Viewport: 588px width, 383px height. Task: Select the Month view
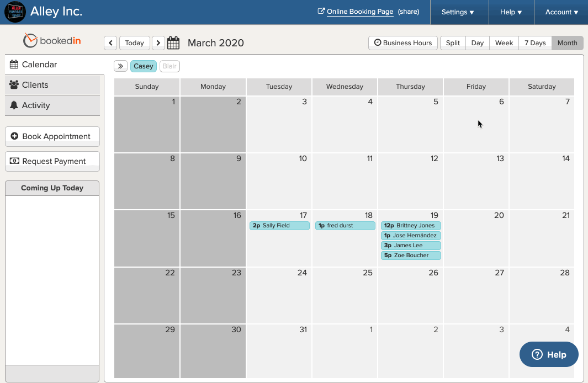pyautogui.click(x=568, y=42)
